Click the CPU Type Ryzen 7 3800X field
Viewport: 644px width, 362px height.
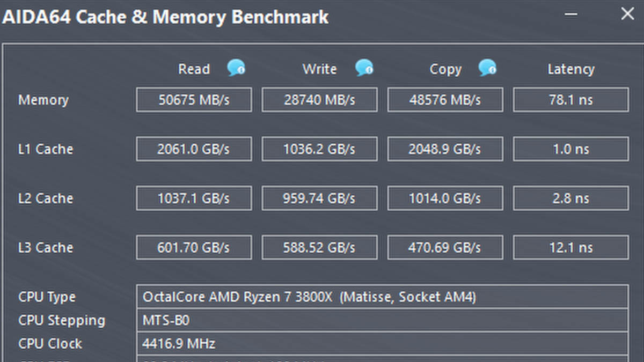tap(382, 297)
